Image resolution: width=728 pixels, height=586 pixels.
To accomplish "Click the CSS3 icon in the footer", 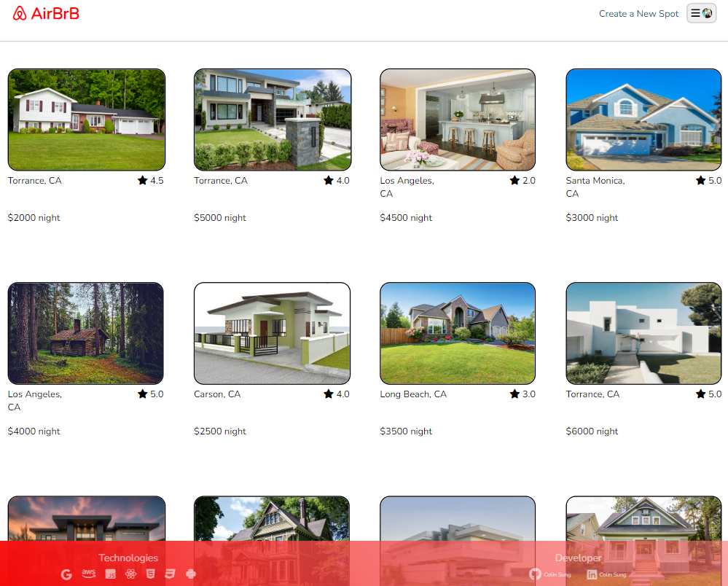I will click(170, 574).
